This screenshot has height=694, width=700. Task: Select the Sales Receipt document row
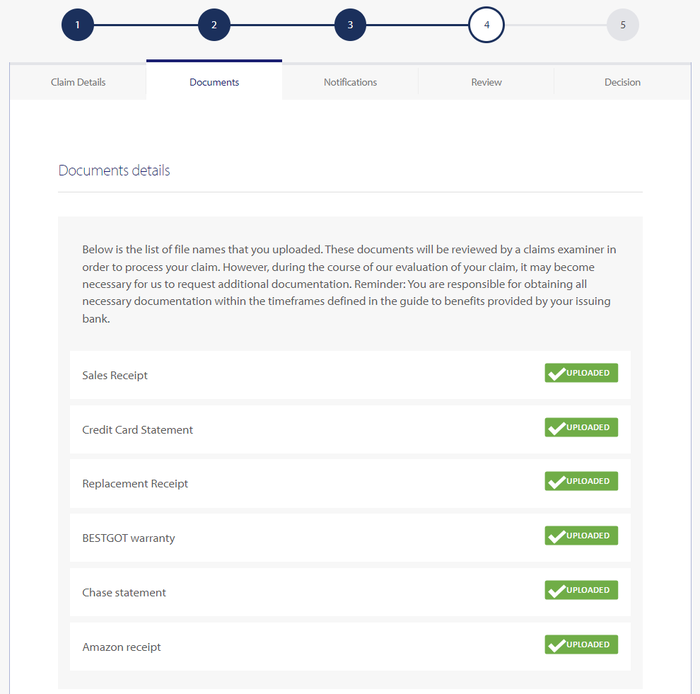coord(350,375)
